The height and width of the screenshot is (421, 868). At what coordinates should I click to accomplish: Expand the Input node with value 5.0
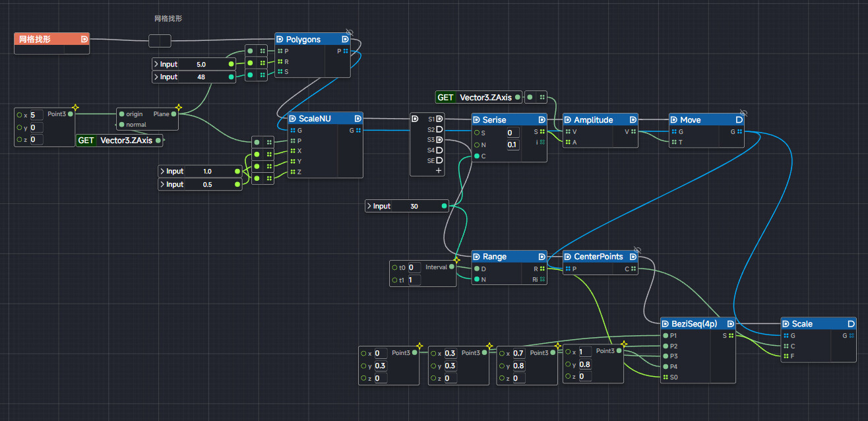156,64
